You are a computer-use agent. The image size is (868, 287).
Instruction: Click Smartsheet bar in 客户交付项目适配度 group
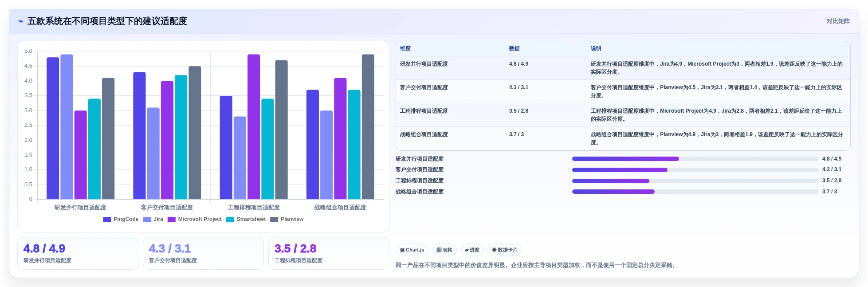tap(181, 137)
